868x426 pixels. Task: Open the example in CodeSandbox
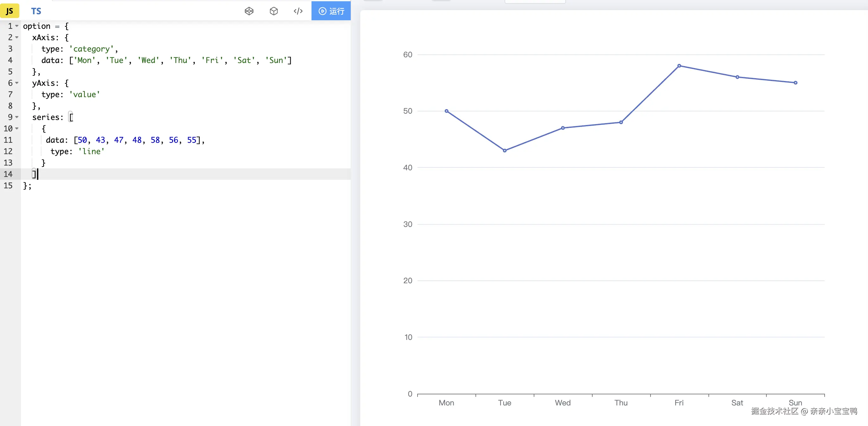[274, 11]
